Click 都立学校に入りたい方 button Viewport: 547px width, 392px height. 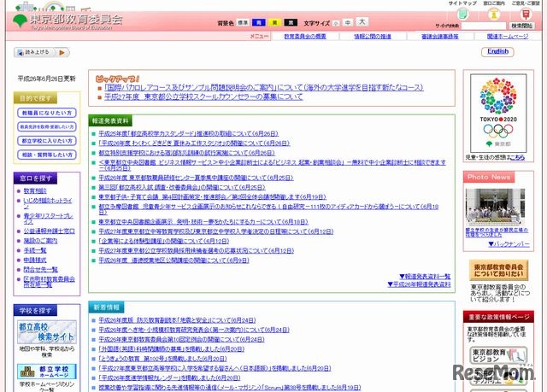point(47,141)
